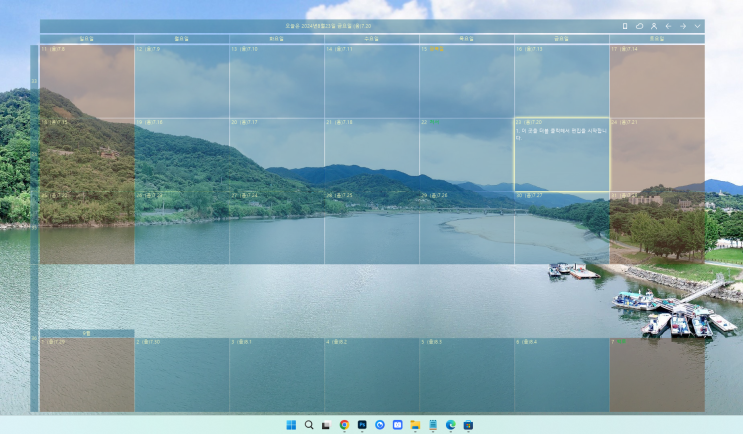743x434 pixels.
Task: Select the Saturday cell for the 17th
Action: pyautogui.click(x=657, y=81)
